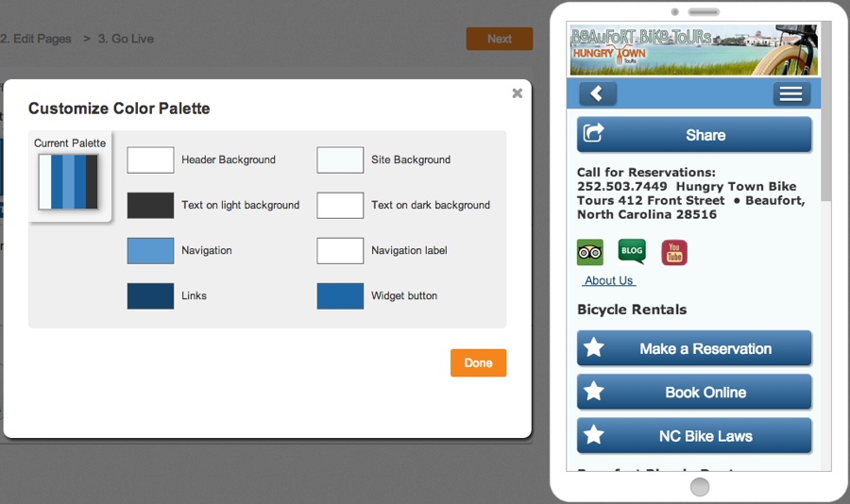
Task: Open the hamburger menu in phone preview
Action: tap(791, 93)
